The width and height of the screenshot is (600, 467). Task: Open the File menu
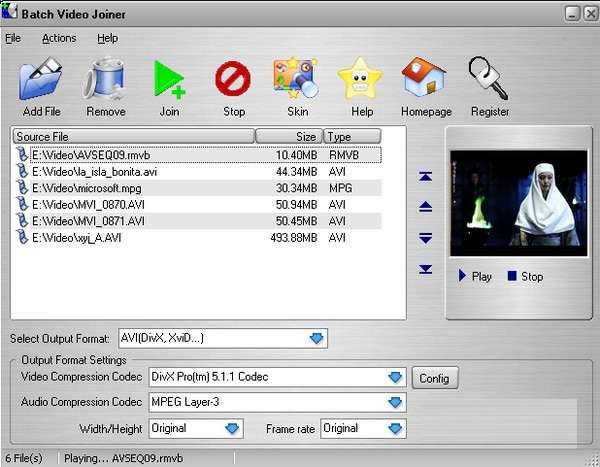pos(13,38)
